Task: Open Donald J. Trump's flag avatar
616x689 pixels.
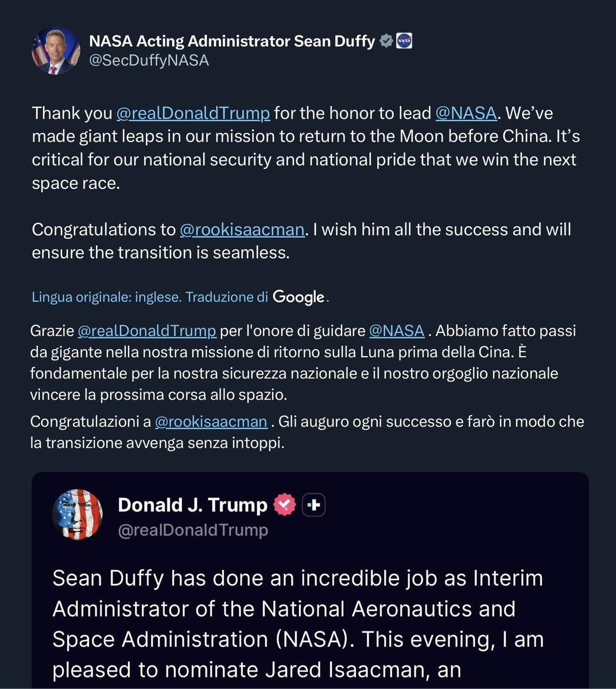Action: tap(78, 514)
